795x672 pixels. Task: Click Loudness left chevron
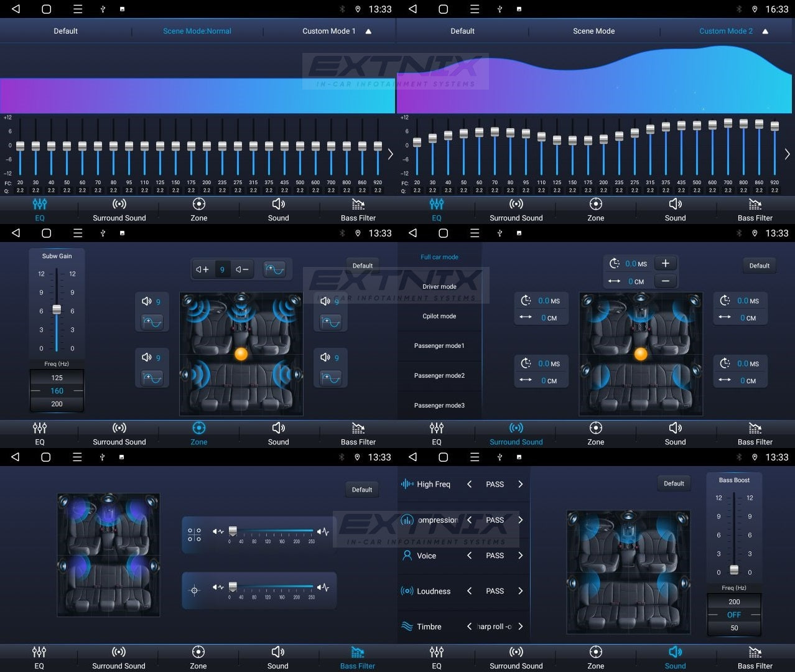[469, 591]
